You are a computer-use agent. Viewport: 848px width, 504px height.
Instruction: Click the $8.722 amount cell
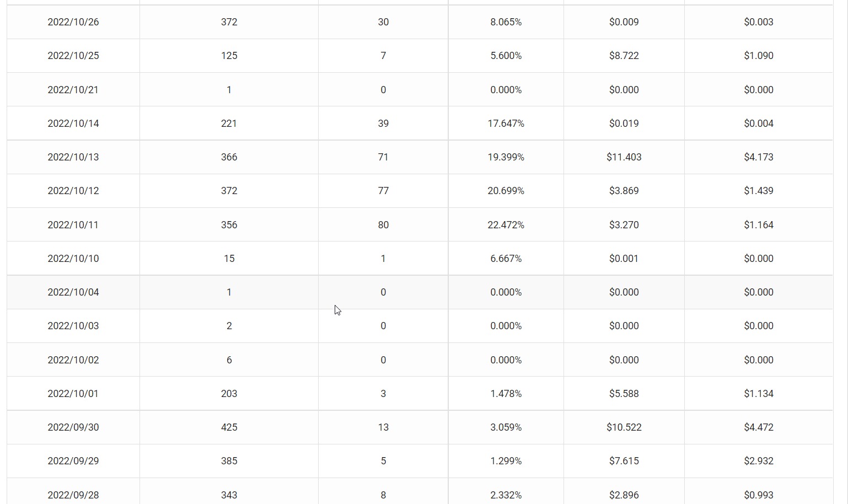pyautogui.click(x=624, y=56)
